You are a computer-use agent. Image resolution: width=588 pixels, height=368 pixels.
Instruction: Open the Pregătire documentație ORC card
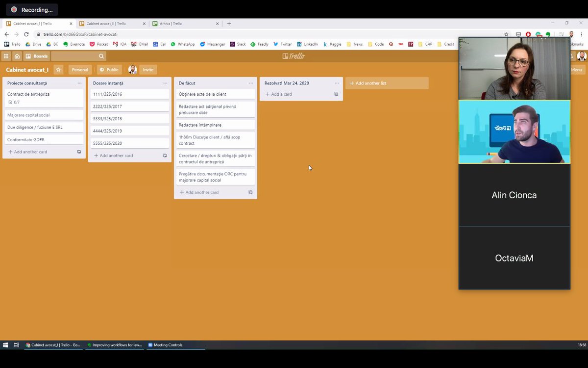point(216,177)
